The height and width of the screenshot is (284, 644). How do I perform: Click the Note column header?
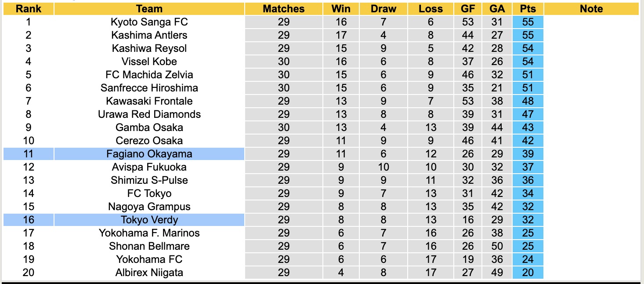coord(591,9)
